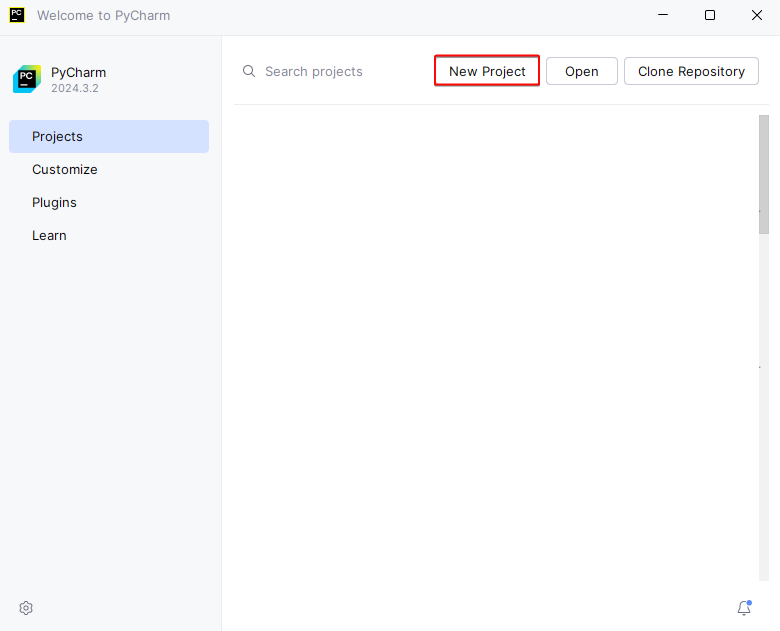780x631 pixels.
Task: Click the projects list scrollbar thumb
Action: pos(764,174)
